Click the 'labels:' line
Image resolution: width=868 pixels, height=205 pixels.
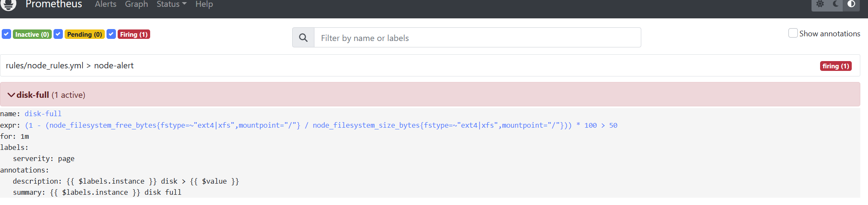coord(14,147)
